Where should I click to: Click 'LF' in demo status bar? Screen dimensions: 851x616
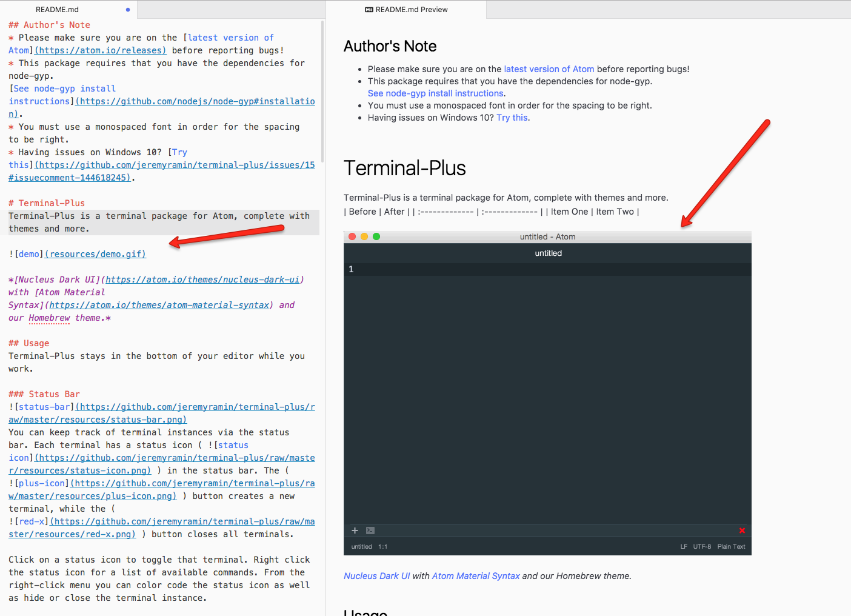pyautogui.click(x=684, y=547)
